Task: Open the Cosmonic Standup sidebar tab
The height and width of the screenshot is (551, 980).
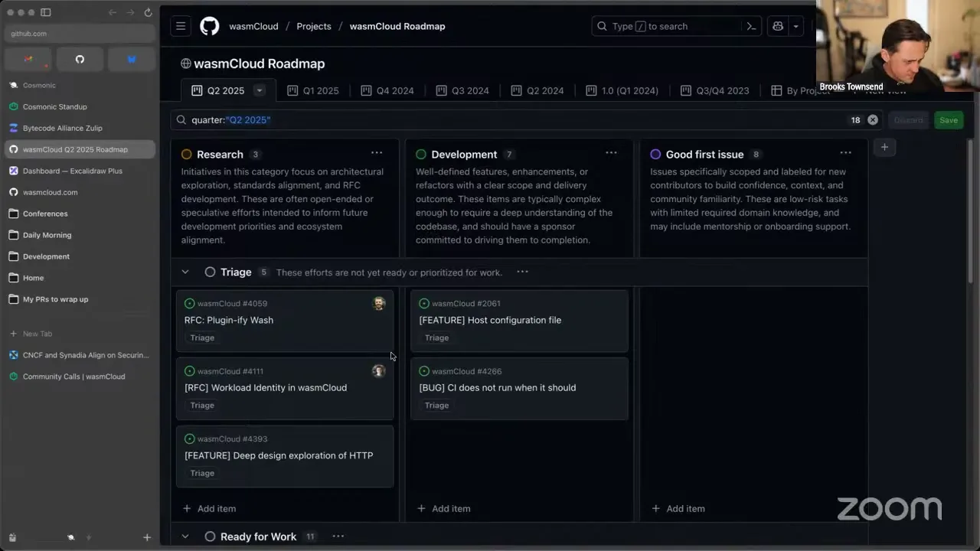Action: [80, 106]
